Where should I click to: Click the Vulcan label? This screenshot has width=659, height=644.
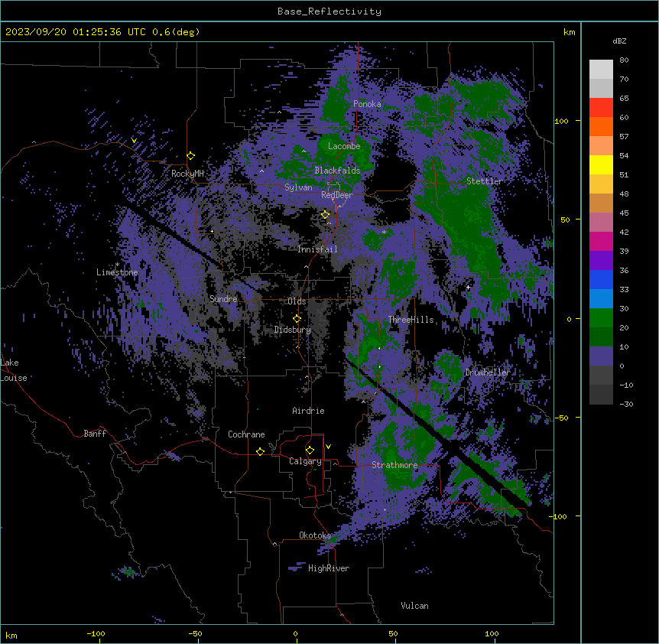[415, 606]
